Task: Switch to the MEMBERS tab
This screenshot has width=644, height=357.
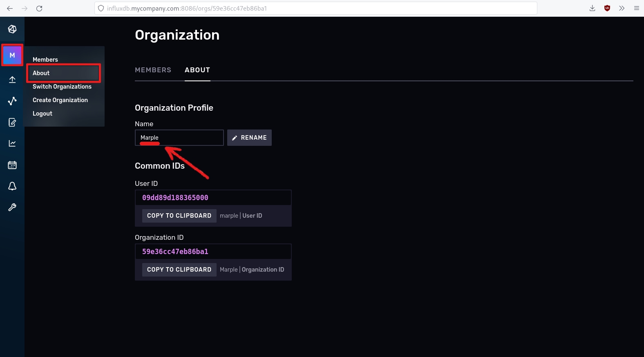Action: pyautogui.click(x=153, y=70)
